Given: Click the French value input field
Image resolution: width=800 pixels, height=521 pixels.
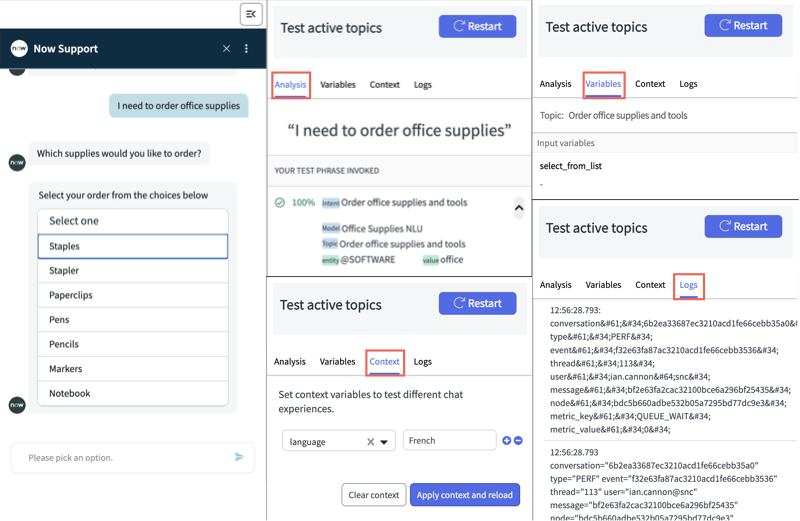Looking at the screenshot, I should click(449, 440).
